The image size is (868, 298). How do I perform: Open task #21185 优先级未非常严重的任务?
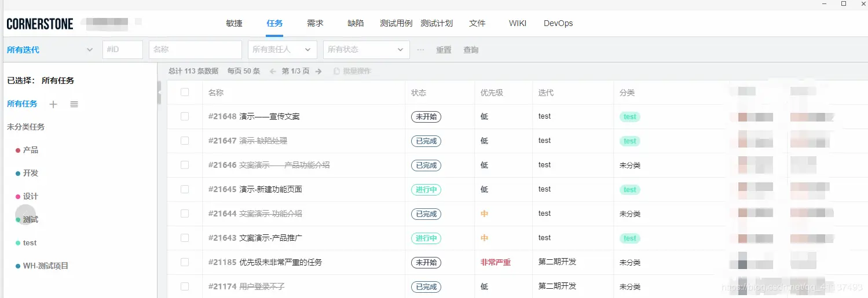[265, 262]
